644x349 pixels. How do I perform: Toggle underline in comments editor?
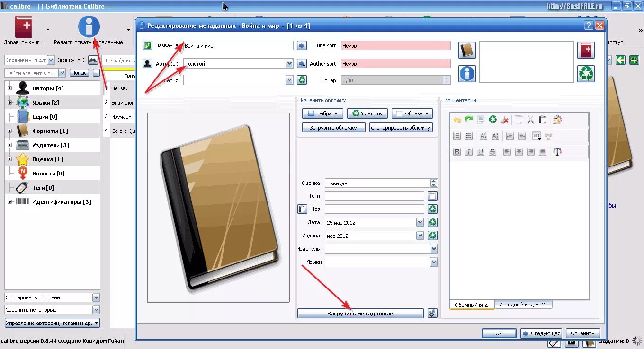click(481, 152)
